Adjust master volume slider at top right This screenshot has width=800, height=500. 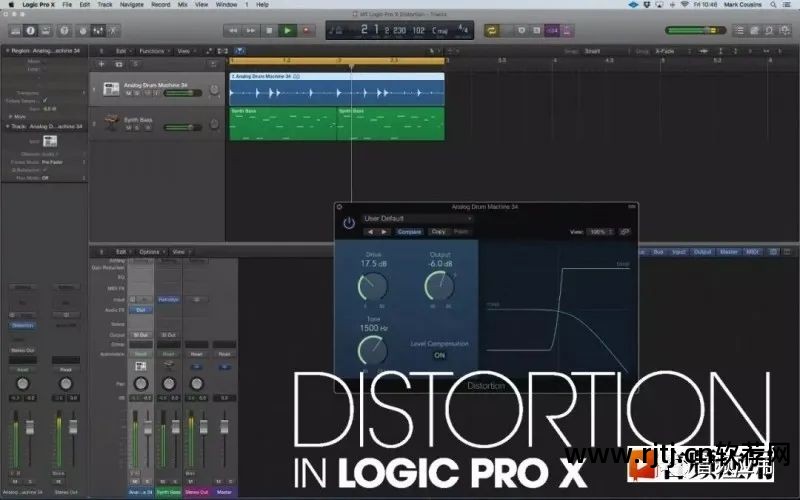[x=695, y=31]
